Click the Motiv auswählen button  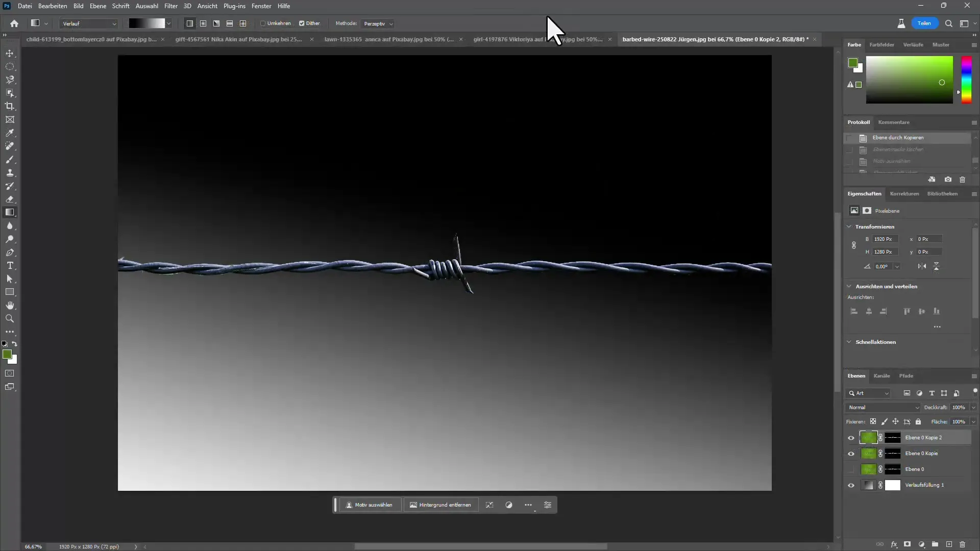pos(370,505)
